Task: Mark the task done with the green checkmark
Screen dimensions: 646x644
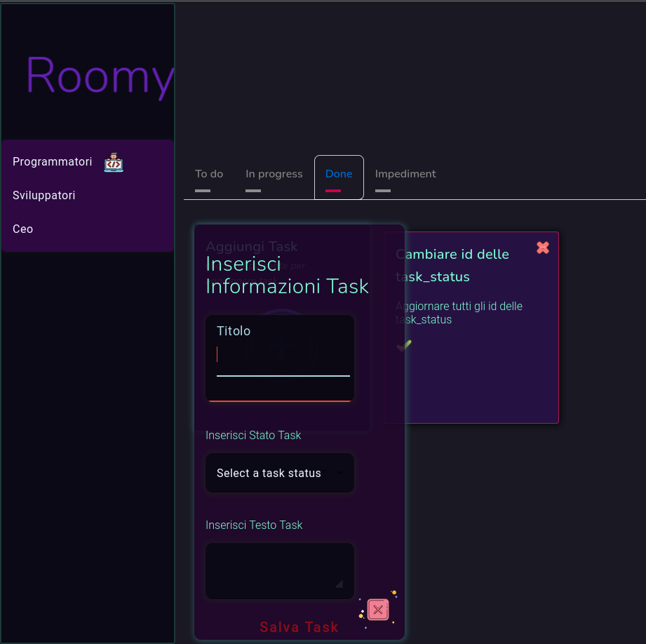Action: (403, 346)
